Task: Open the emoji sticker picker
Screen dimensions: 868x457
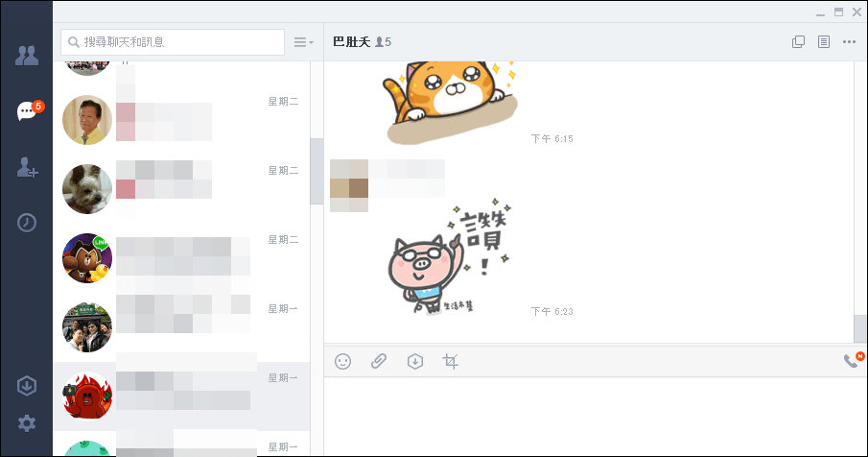Action: click(342, 362)
